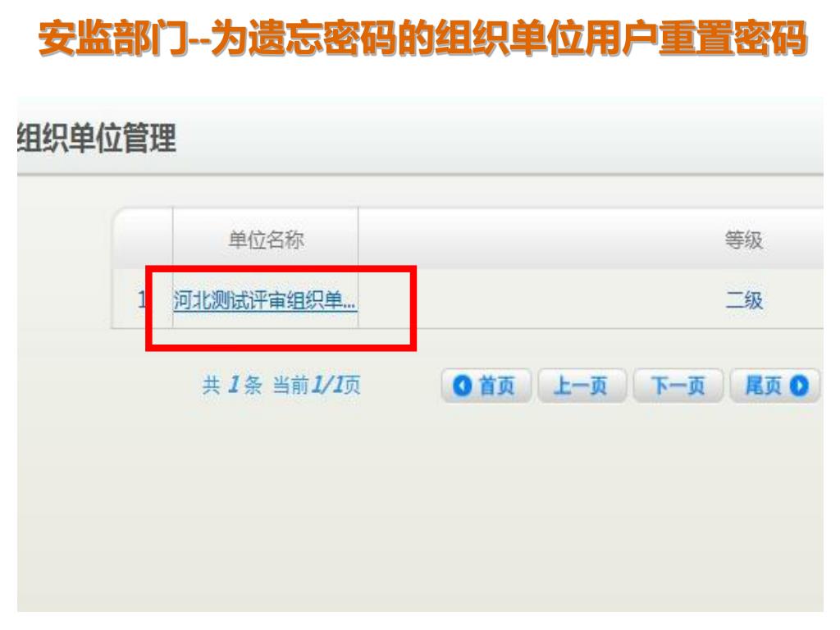Click the 当前1/1页 page indicator
This screenshot has width=840, height=630.
(317, 385)
